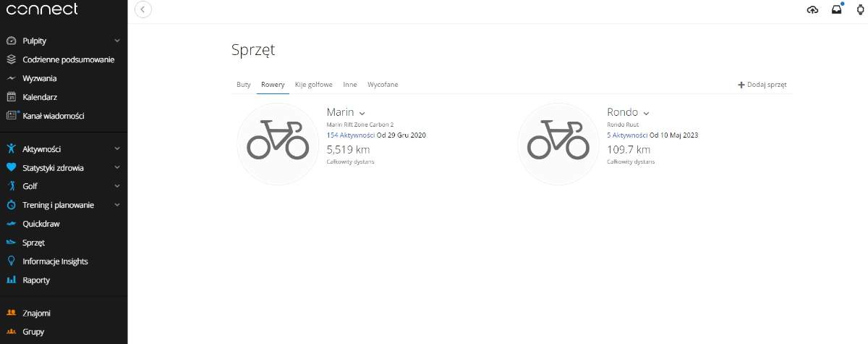Click the Kanał wiadomości news icon
The height and width of the screenshot is (344, 868).
point(12,115)
